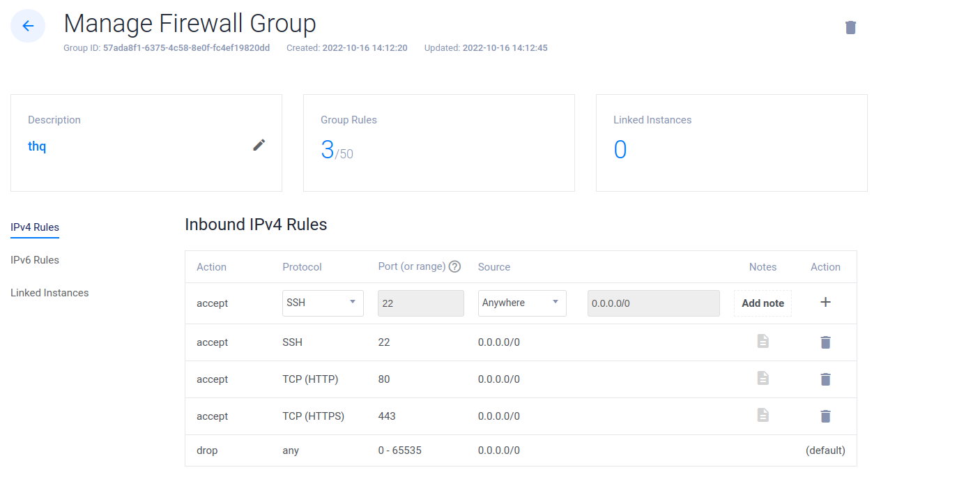Add the new rule with plus icon
The image size is (980, 493).
pos(825,302)
